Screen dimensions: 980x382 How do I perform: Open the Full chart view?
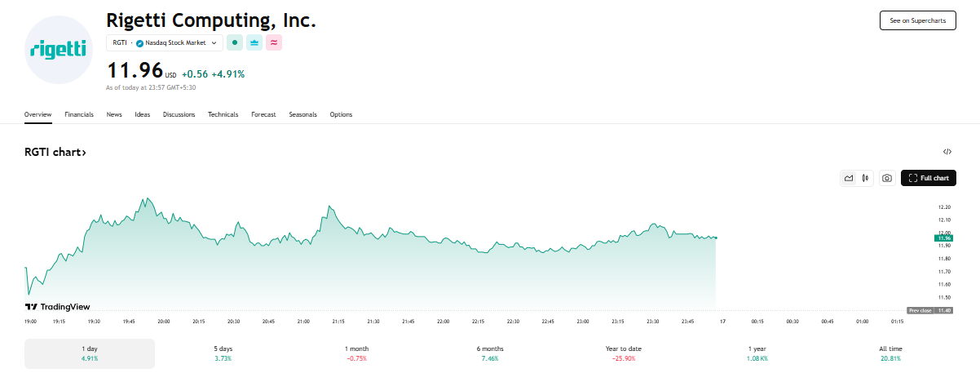pos(929,178)
